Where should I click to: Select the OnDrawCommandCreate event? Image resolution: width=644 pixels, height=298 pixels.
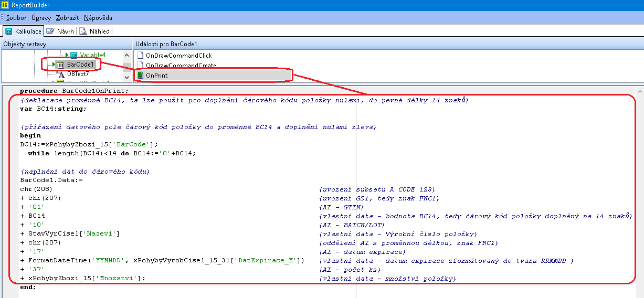[x=181, y=66]
